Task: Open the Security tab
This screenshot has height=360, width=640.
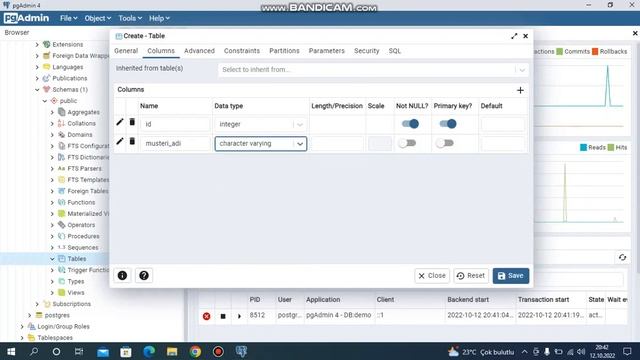Action: (367, 51)
